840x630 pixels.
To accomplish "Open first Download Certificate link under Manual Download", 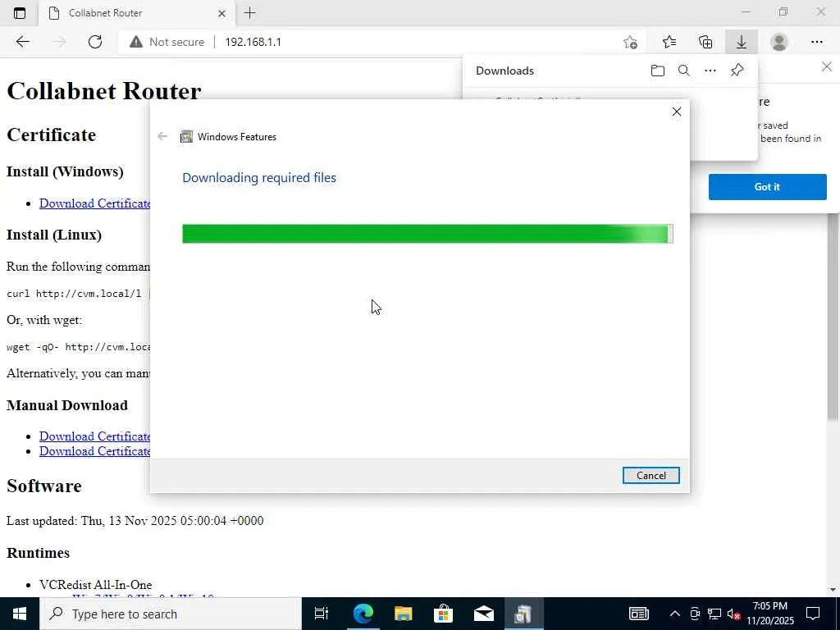I will click(x=95, y=436).
